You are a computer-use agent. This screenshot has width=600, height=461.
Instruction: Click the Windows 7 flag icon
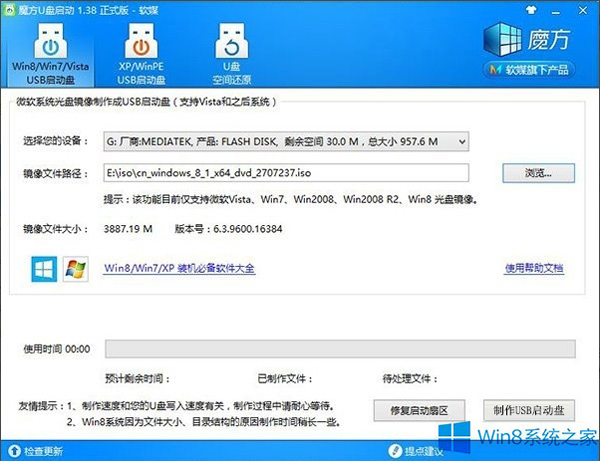(x=75, y=269)
